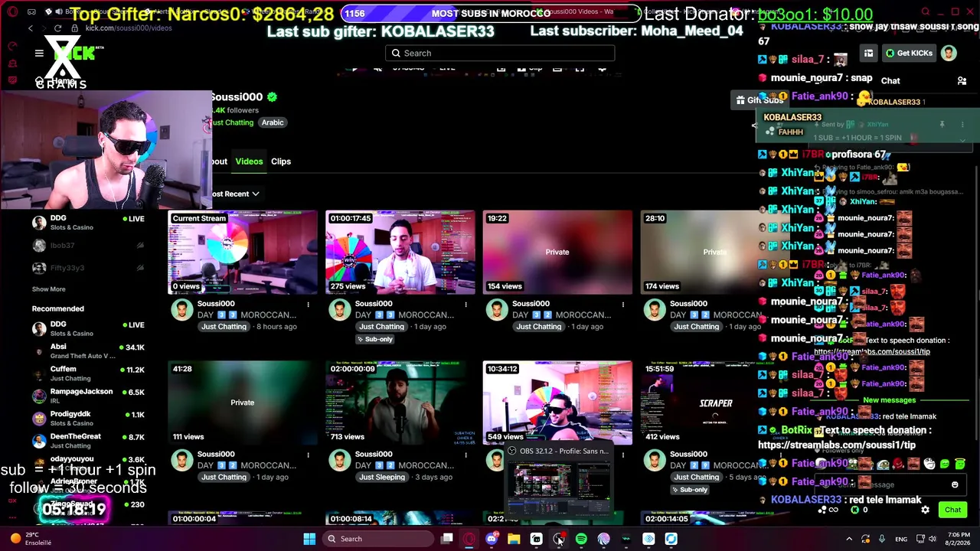Play the 01:00:17:45 video thumbnail

pos(400,253)
